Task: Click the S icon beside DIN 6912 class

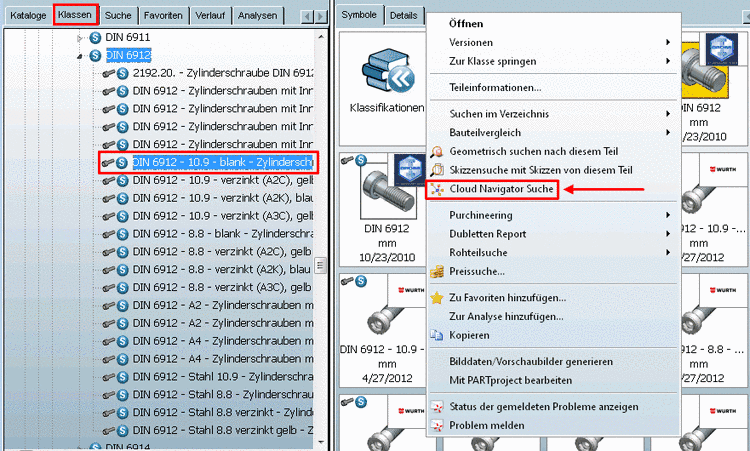Action: (95, 55)
